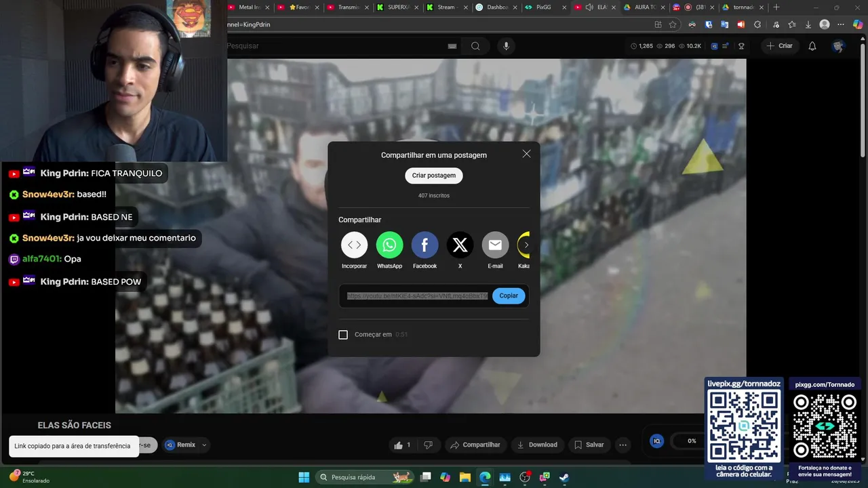Screen dimensions: 868x488
Task: Switch to the Dashboard browser tab
Action: pos(497,7)
